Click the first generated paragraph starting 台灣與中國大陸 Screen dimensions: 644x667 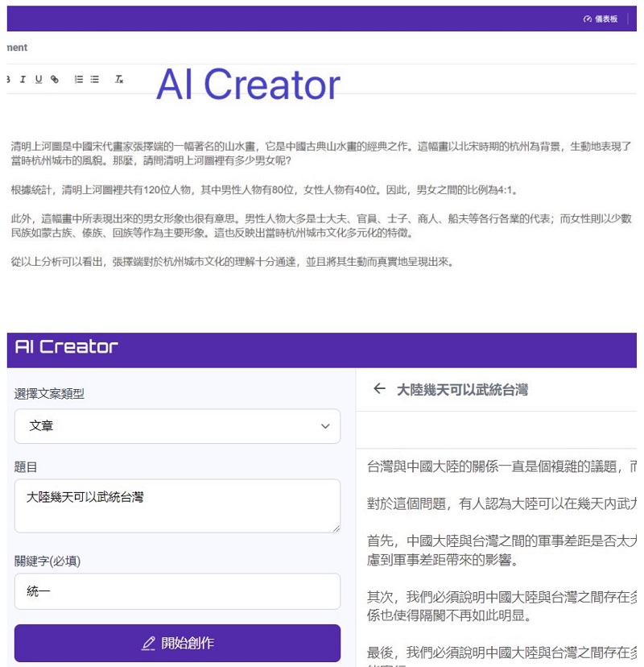point(499,467)
